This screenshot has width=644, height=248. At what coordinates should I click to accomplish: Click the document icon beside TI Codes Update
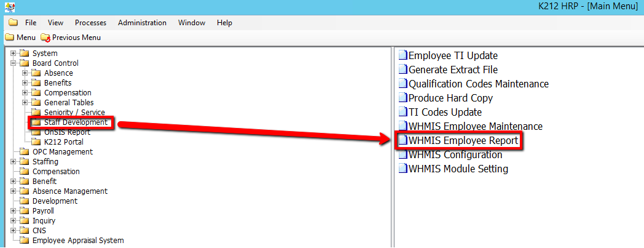(x=403, y=112)
